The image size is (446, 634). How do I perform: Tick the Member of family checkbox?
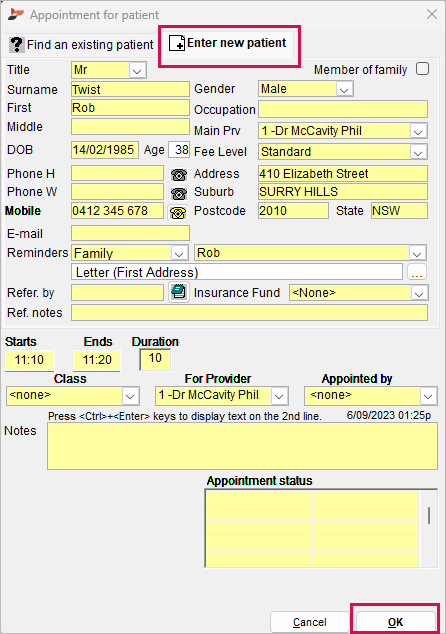pyautogui.click(x=422, y=69)
